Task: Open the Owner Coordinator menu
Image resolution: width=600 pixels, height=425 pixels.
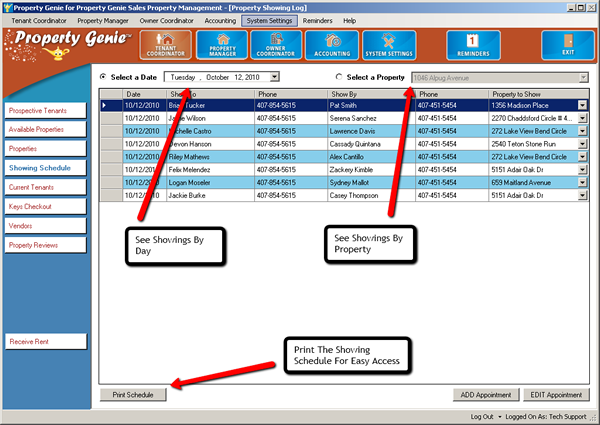Action: tap(166, 21)
